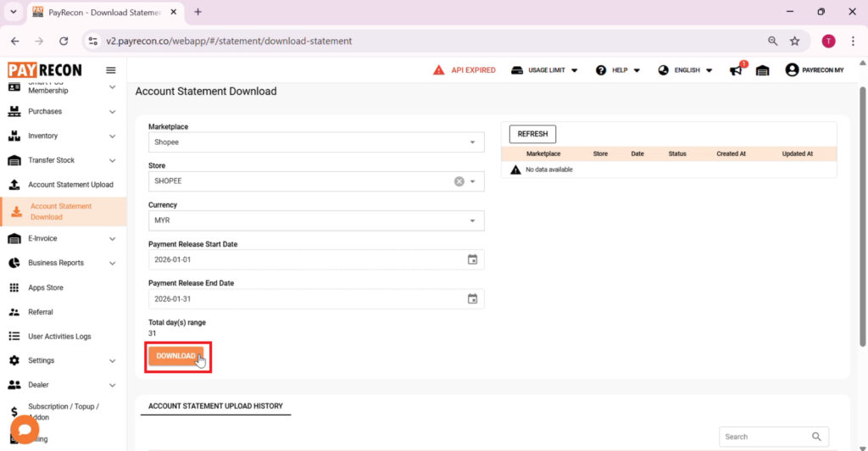Open the Store dropdown arrow
Image resolution: width=868 pixels, height=451 pixels.
(x=473, y=181)
